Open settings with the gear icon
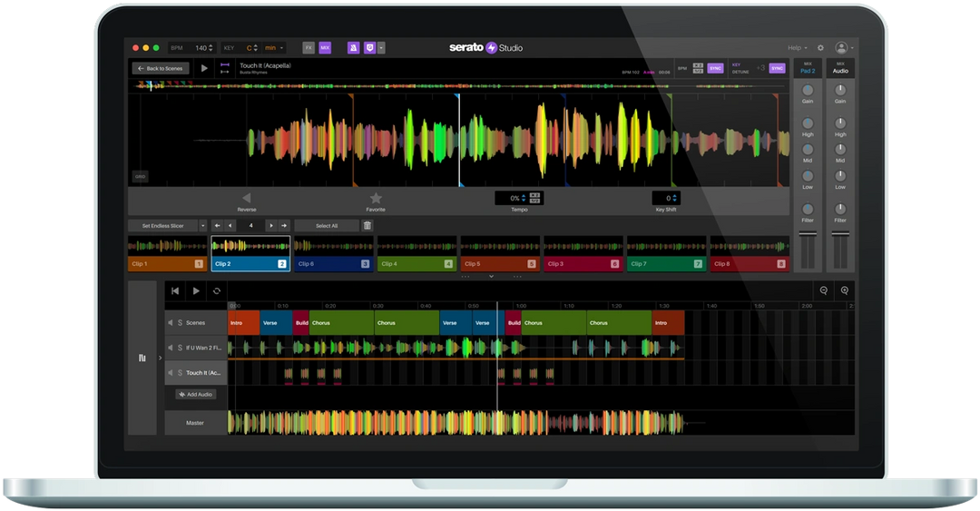 coord(820,47)
